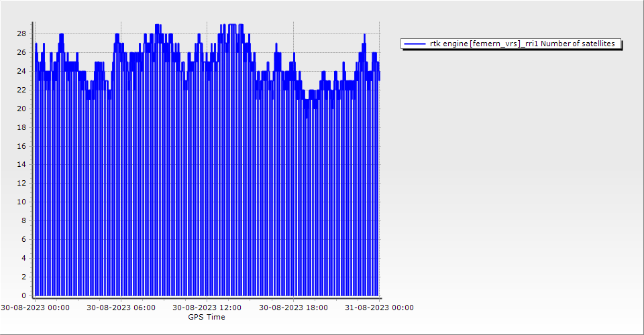
Task: Click the y-axis tick label 4
Action: (23, 258)
